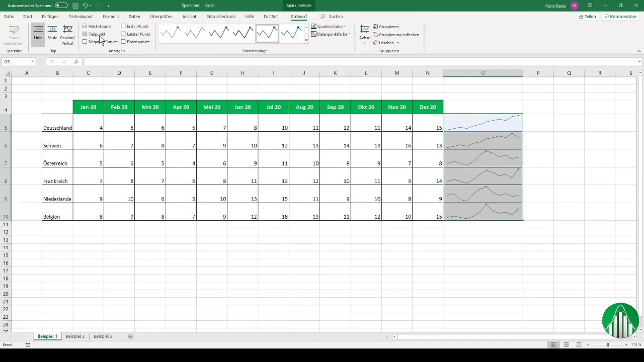Screen dimensions: 644x362
Task: Switch to sheet Beispiel 2
Action: click(75, 336)
